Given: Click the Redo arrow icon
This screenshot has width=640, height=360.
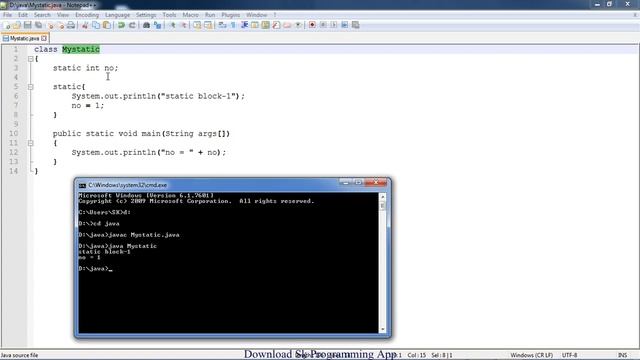Looking at the screenshot, I should (x=132, y=25).
